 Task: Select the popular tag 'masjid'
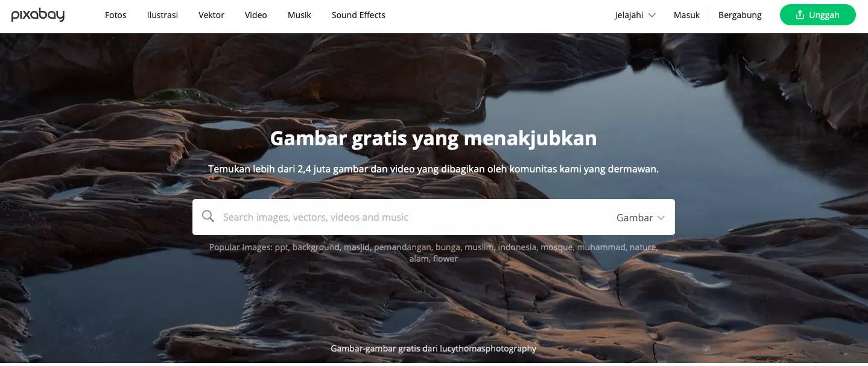357,247
